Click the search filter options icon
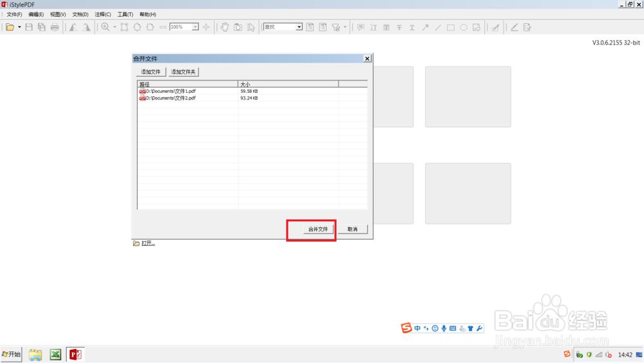 pyautogui.click(x=336, y=27)
